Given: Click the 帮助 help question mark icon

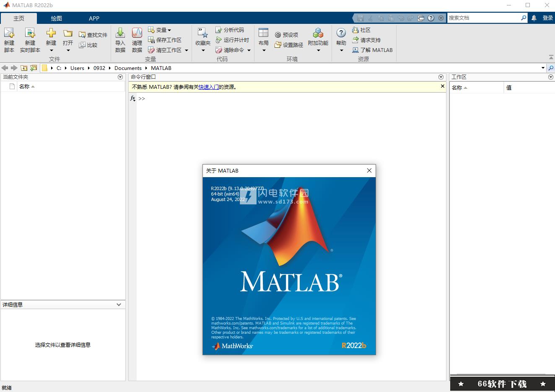Looking at the screenshot, I should (x=341, y=33).
